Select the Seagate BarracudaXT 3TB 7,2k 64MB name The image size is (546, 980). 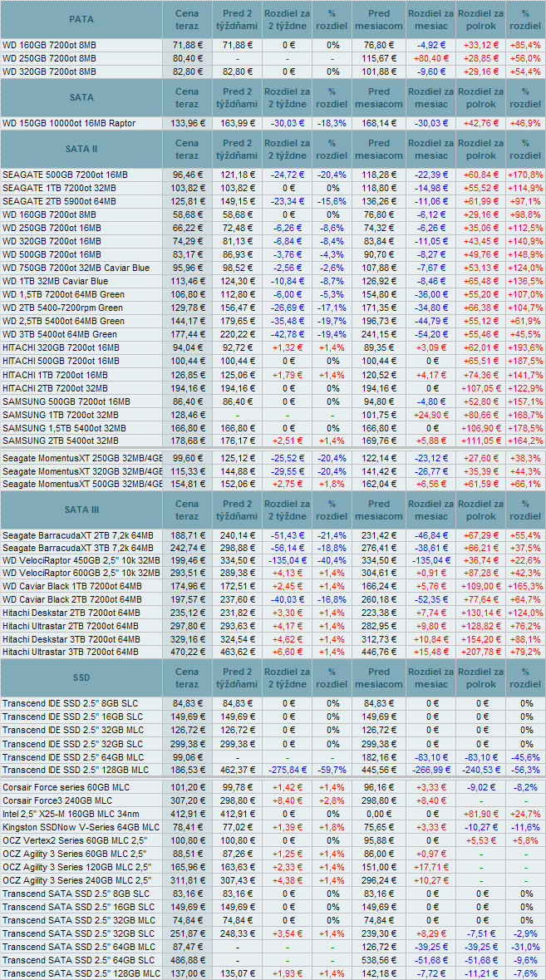click(78, 548)
